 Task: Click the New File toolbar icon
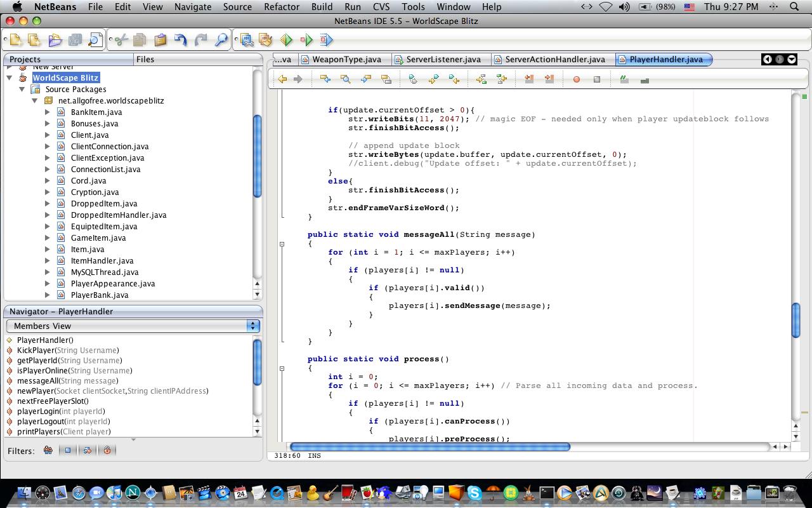[15, 40]
